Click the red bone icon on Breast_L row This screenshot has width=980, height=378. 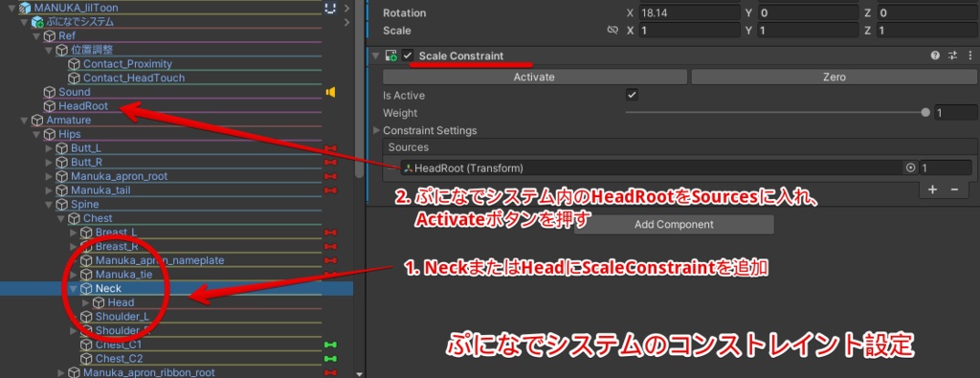tap(330, 233)
